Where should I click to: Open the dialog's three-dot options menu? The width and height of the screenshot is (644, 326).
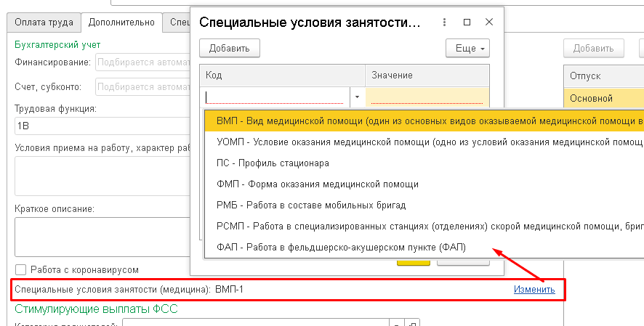click(x=446, y=22)
